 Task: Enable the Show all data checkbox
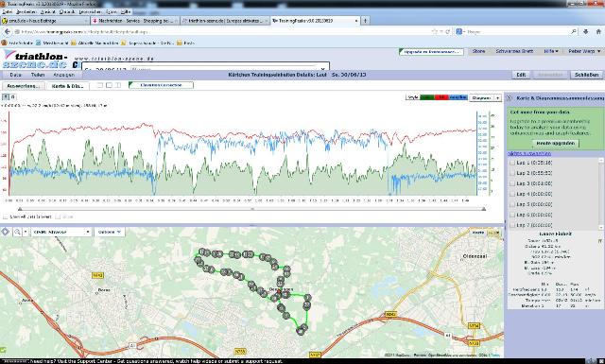[x=6, y=217]
